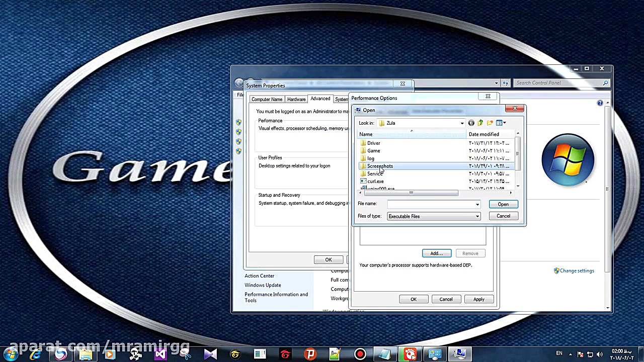Open the View Menu icon in Open dialog
Screen dimensions: 644x362
click(x=501, y=123)
